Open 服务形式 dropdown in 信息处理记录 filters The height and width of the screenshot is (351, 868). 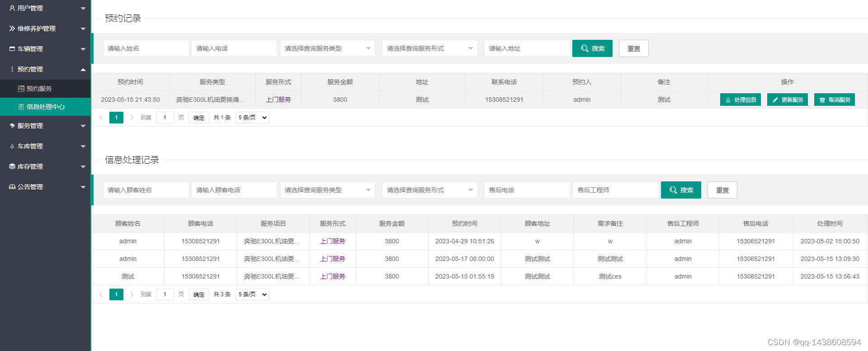tap(430, 190)
